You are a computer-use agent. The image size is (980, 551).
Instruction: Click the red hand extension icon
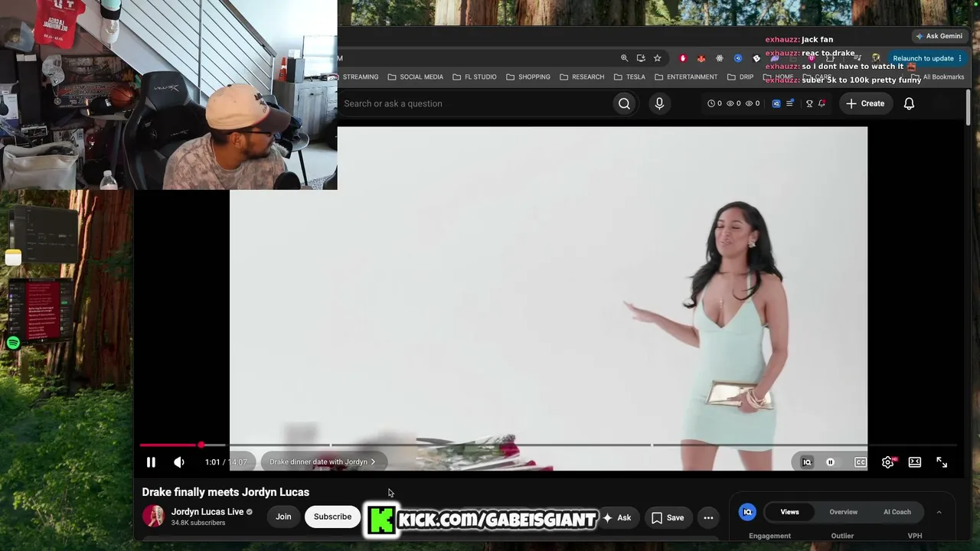(683, 58)
